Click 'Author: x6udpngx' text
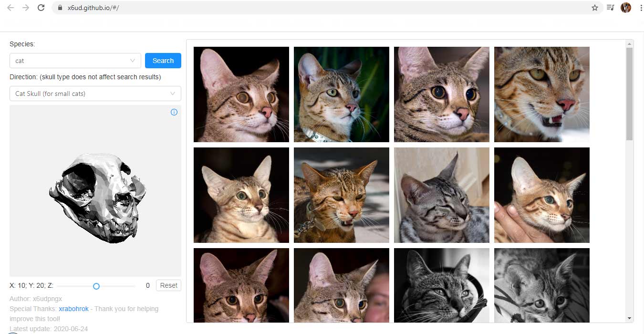The image size is (644, 334). pyautogui.click(x=36, y=299)
